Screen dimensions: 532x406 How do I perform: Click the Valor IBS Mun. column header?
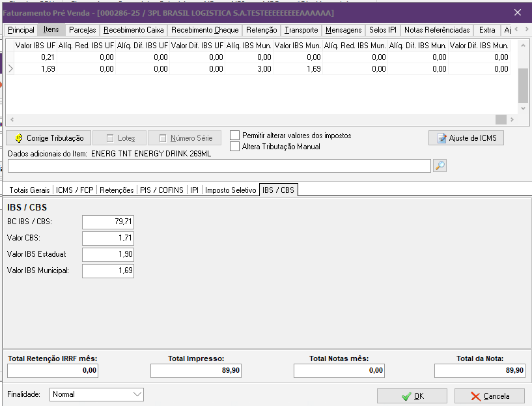point(298,46)
